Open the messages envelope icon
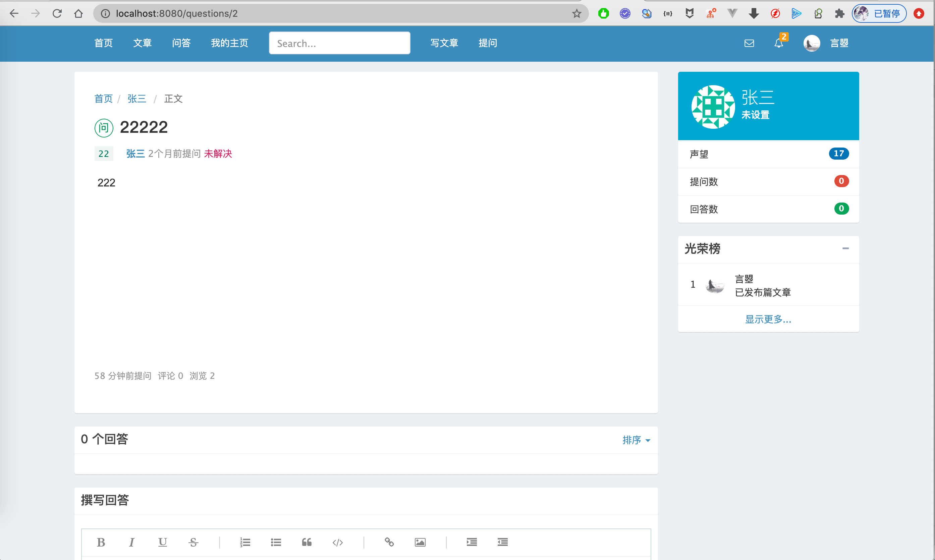 [749, 43]
